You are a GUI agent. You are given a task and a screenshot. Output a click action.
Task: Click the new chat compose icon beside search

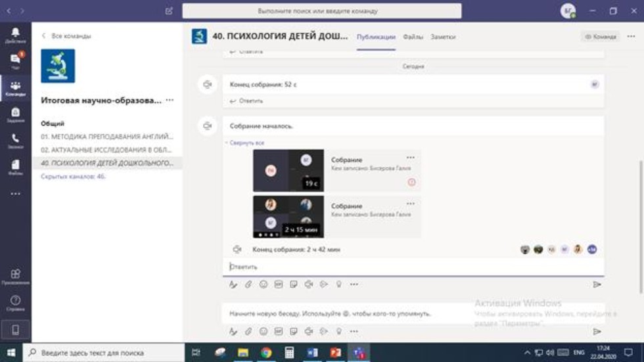tap(170, 11)
